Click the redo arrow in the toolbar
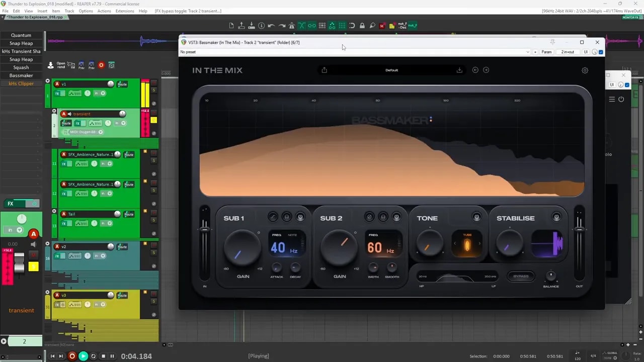The image size is (644, 362). click(281, 26)
